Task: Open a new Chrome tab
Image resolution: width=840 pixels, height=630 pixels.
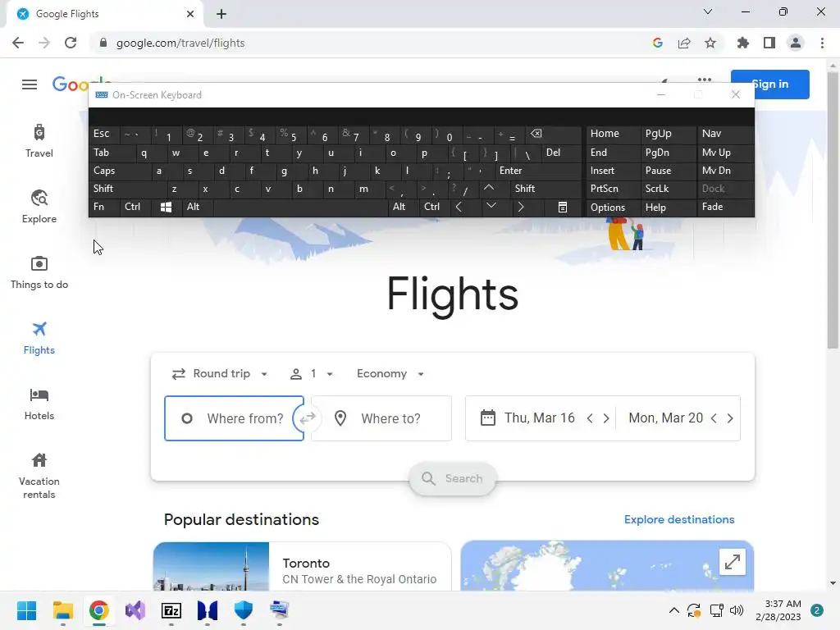Action: pos(221,14)
